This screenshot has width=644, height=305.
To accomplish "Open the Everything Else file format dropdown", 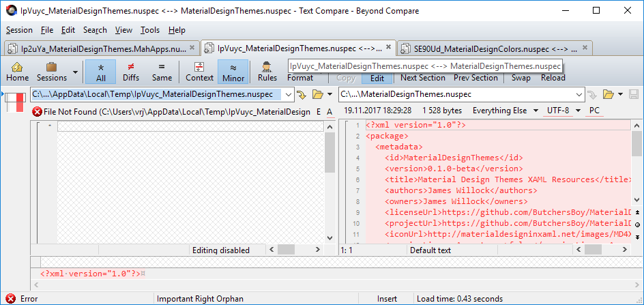I will pyautogui.click(x=506, y=111).
